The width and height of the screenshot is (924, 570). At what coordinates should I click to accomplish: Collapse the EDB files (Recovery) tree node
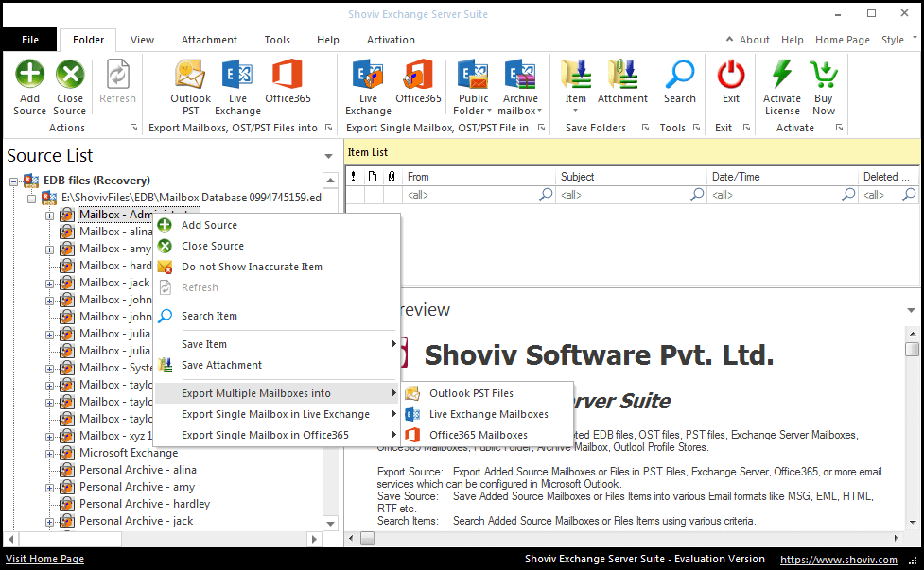point(13,181)
